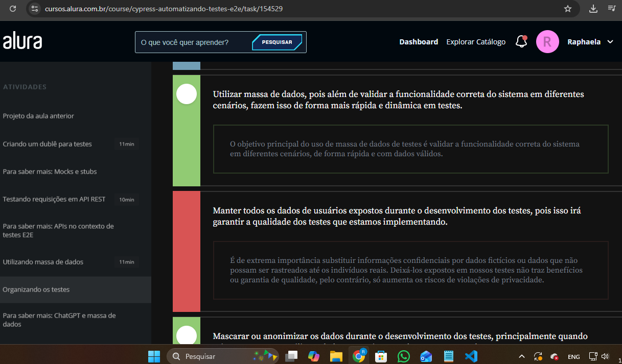Open 'Testando requisições em API REST' lesson

coord(54,199)
